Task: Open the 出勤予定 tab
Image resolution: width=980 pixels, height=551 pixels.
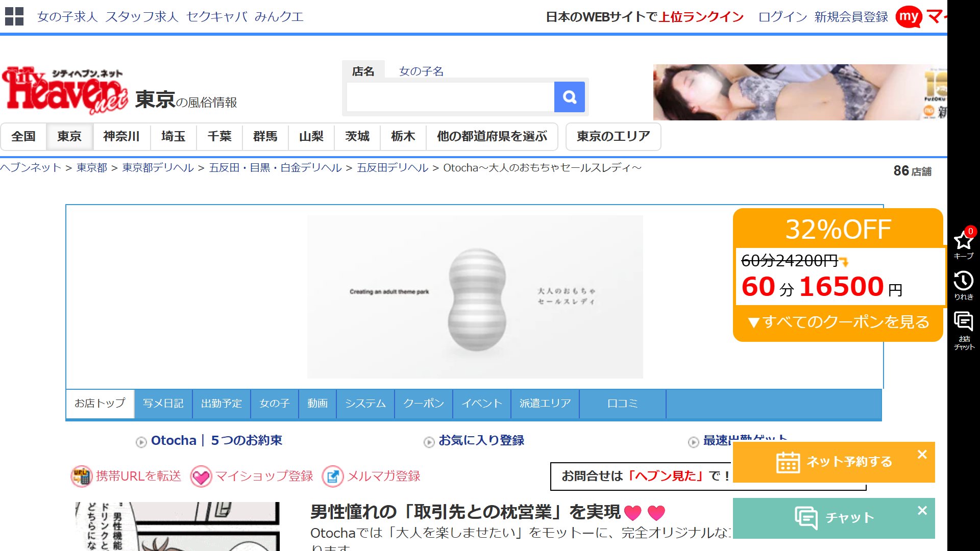Action: pyautogui.click(x=222, y=404)
